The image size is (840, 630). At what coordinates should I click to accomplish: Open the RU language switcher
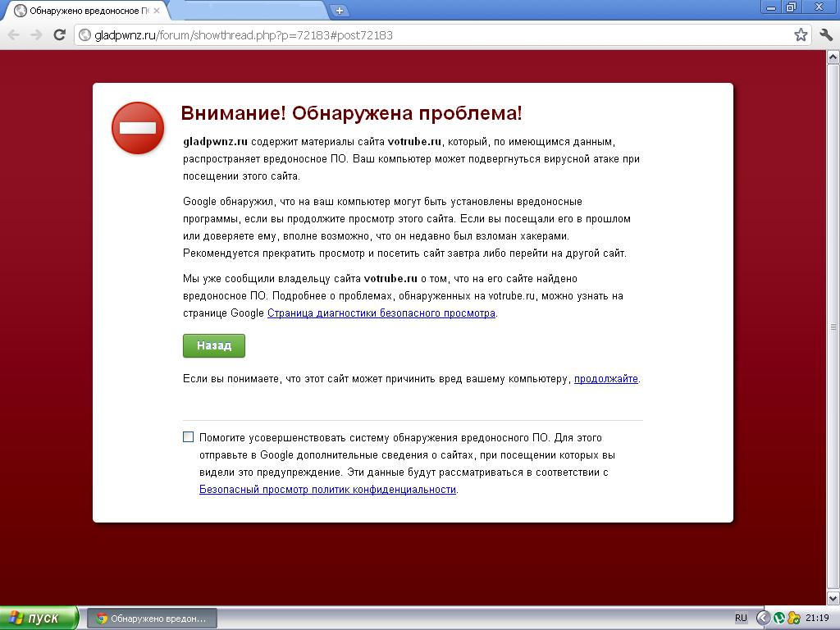[741, 618]
